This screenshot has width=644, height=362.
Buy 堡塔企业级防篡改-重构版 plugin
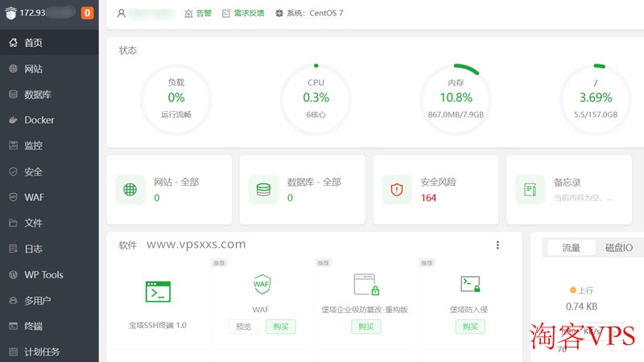(x=365, y=327)
